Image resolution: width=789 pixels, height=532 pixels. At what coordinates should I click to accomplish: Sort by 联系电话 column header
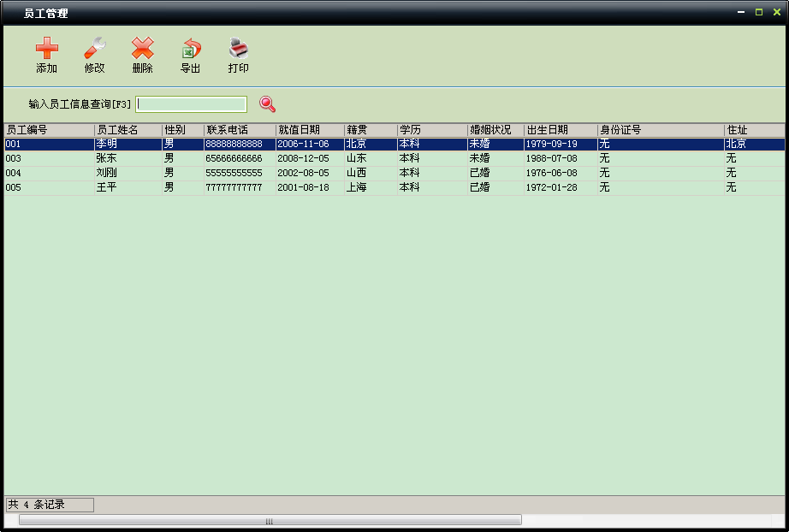point(240,130)
